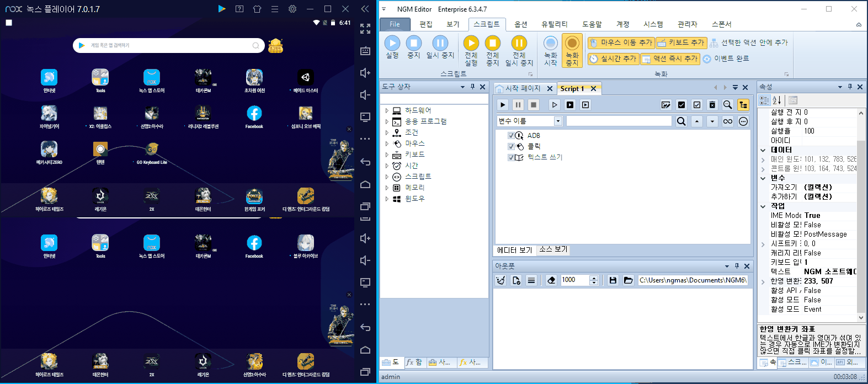Expand the 키보드 toolbox node

[x=387, y=154]
